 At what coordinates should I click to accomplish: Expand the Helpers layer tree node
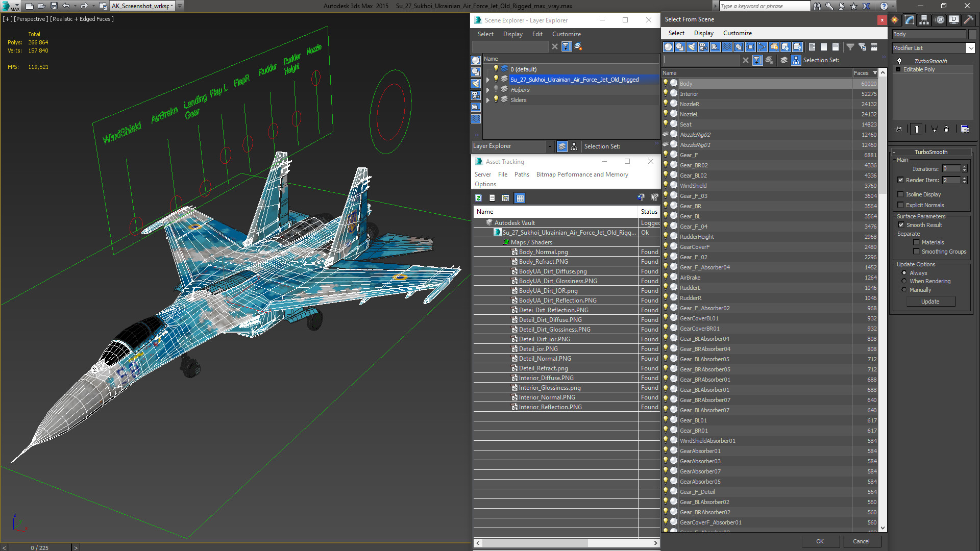(488, 90)
